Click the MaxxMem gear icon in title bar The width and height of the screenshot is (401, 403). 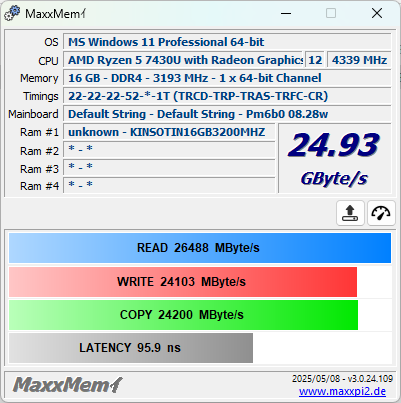12,14
